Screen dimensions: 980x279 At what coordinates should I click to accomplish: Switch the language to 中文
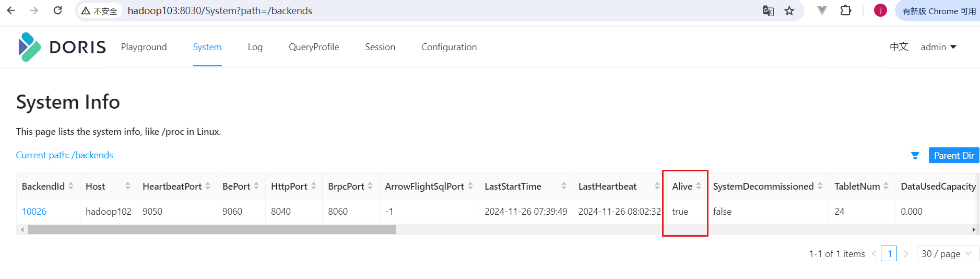899,47
